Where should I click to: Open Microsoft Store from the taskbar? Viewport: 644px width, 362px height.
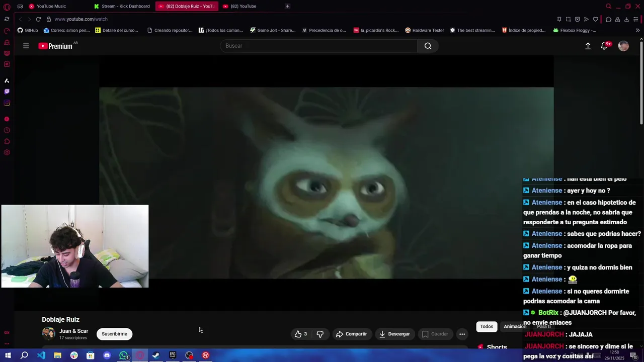click(x=90, y=355)
